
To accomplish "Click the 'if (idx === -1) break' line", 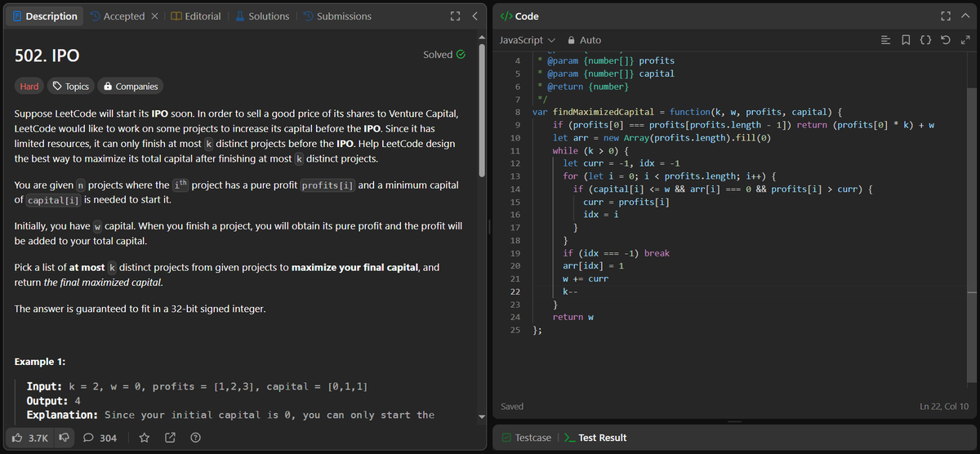I will coord(617,253).
